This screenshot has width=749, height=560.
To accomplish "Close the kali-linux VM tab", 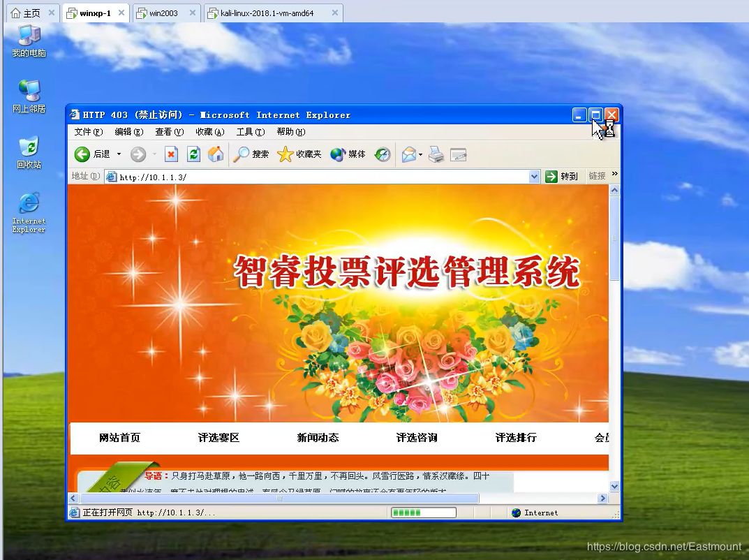I will [335, 13].
